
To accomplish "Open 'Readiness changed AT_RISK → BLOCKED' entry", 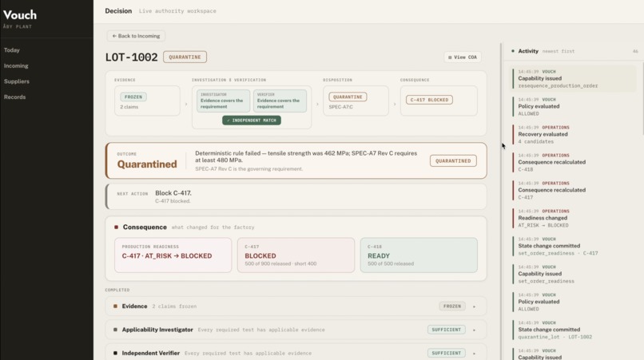I will [x=573, y=218].
